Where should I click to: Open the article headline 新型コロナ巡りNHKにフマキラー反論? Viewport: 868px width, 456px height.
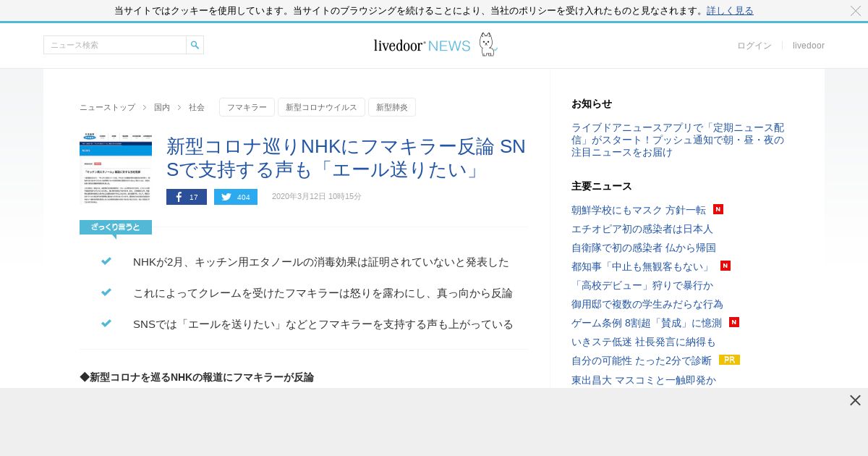coord(346,158)
